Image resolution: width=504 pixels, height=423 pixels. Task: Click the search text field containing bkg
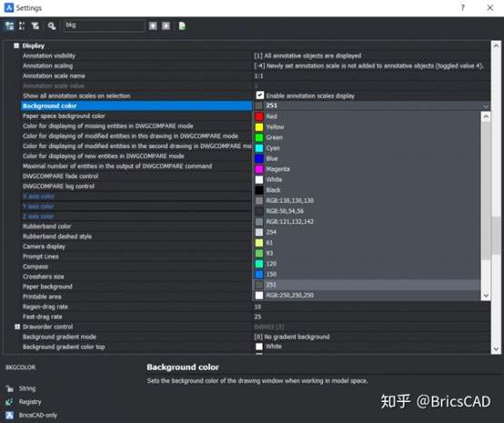[x=104, y=25]
